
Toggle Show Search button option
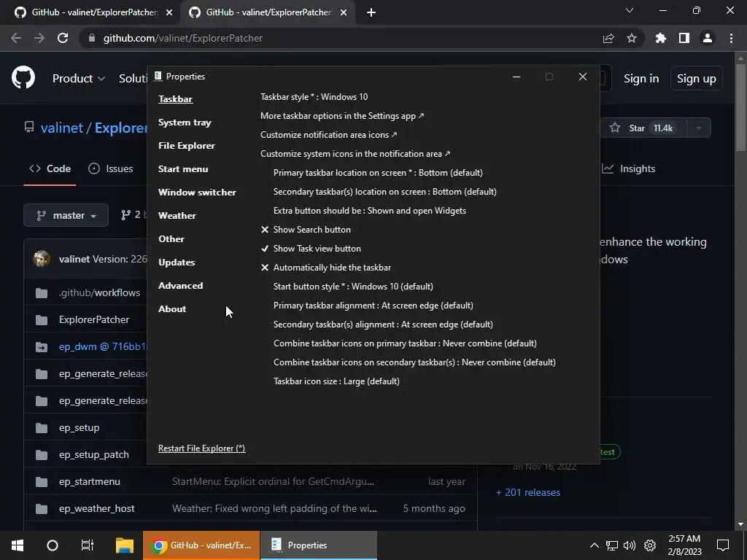pos(306,230)
